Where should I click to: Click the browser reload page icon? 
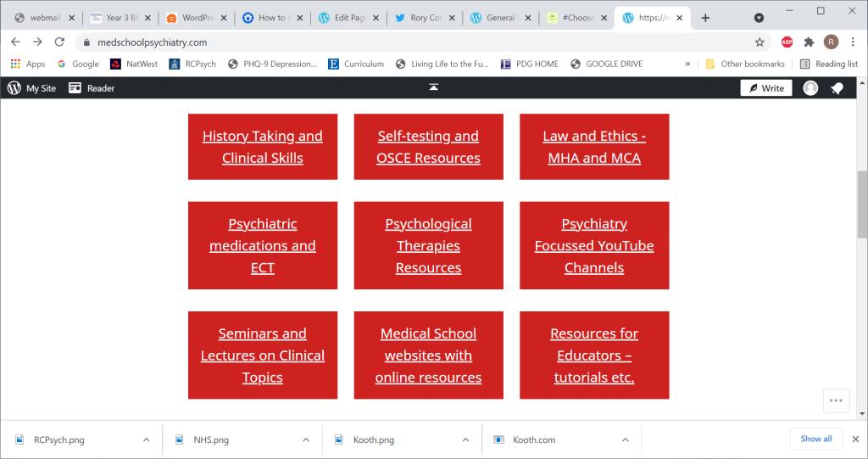click(59, 42)
